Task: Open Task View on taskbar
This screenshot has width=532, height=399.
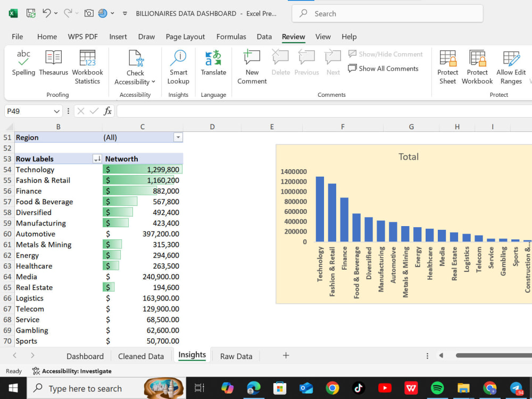Action: tap(199, 388)
